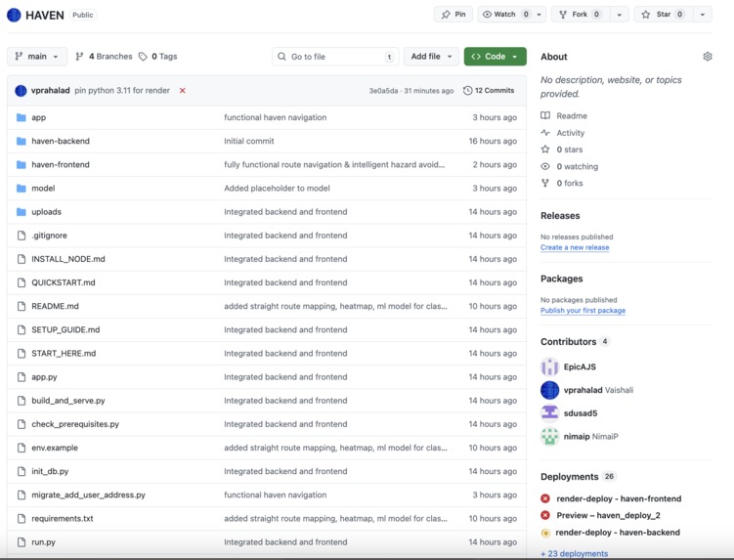The height and width of the screenshot is (560, 734).
Task: Open 'fully functional route navigation' commit message
Action: (x=334, y=165)
